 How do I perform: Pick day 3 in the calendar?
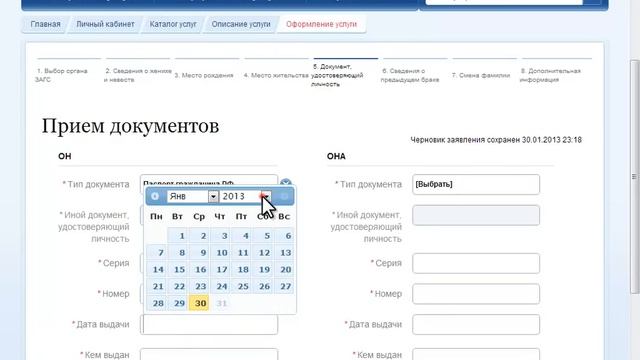tap(220, 236)
